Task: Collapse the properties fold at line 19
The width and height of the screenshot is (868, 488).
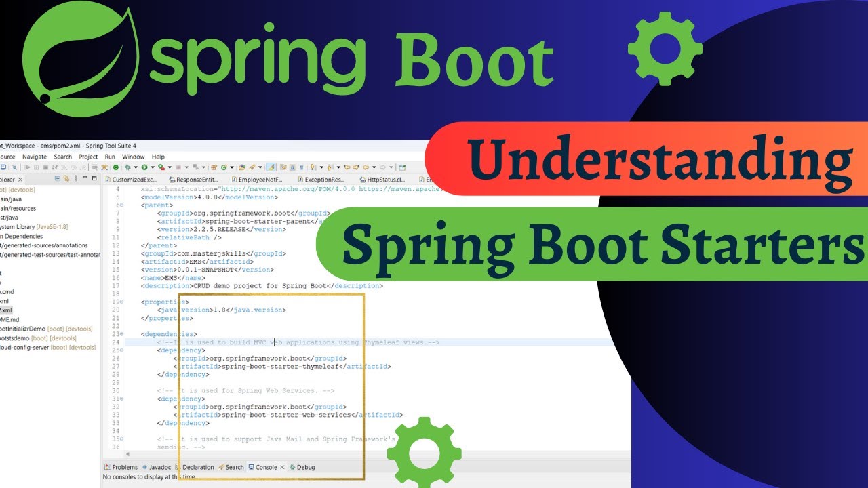Action: (x=122, y=302)
